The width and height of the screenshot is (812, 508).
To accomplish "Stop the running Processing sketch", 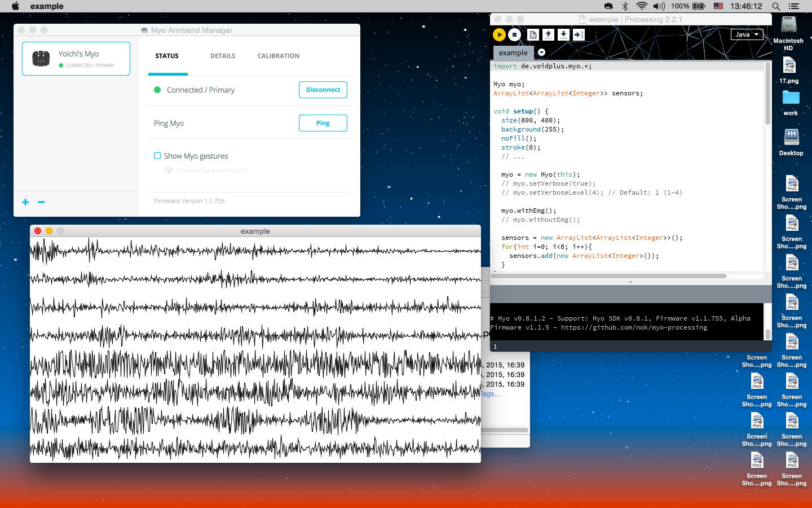I will click(514, 34).
